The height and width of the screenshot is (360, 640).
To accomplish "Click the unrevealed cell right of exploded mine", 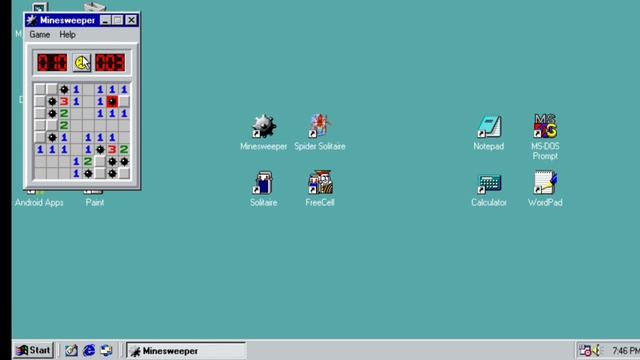I will pos(124,101).
